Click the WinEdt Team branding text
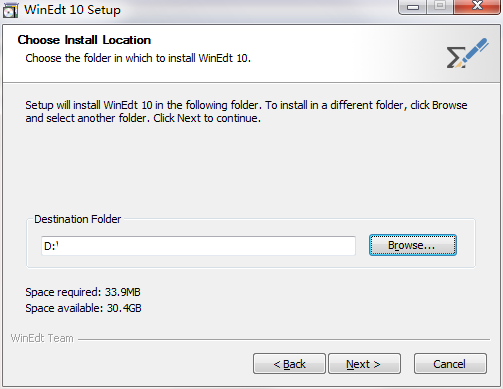This screenshot has height=389, width=503. pyautogui.click(x=42, y=338)
